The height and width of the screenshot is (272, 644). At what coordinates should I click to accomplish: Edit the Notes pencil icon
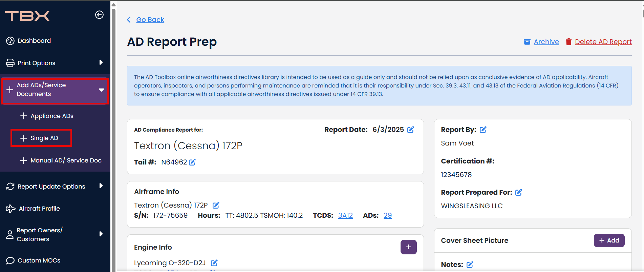[470, 265]
